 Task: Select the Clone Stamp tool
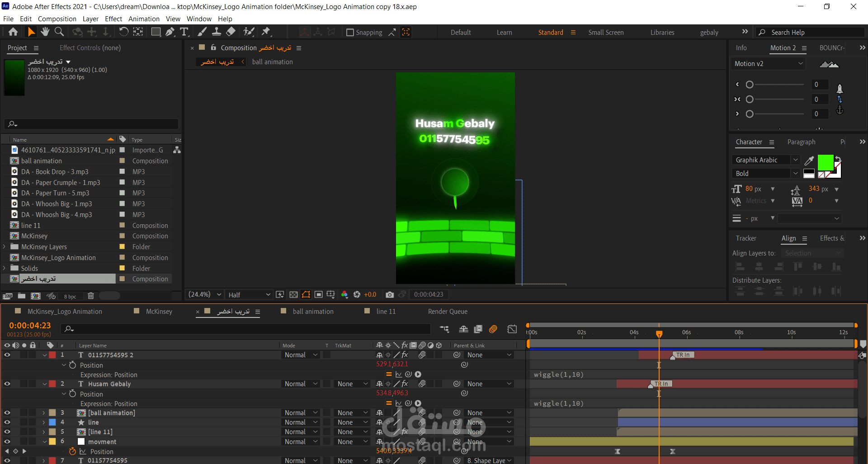click(217, 32)
